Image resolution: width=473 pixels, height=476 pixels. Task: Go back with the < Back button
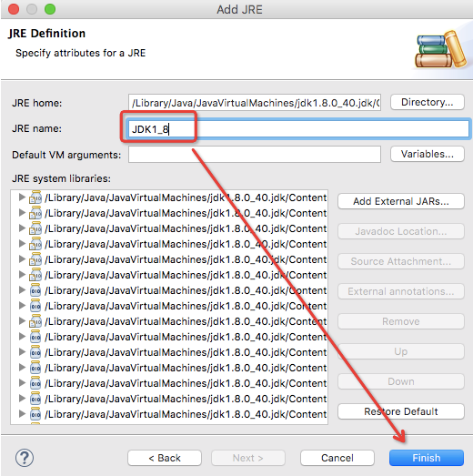pos(165,458)
